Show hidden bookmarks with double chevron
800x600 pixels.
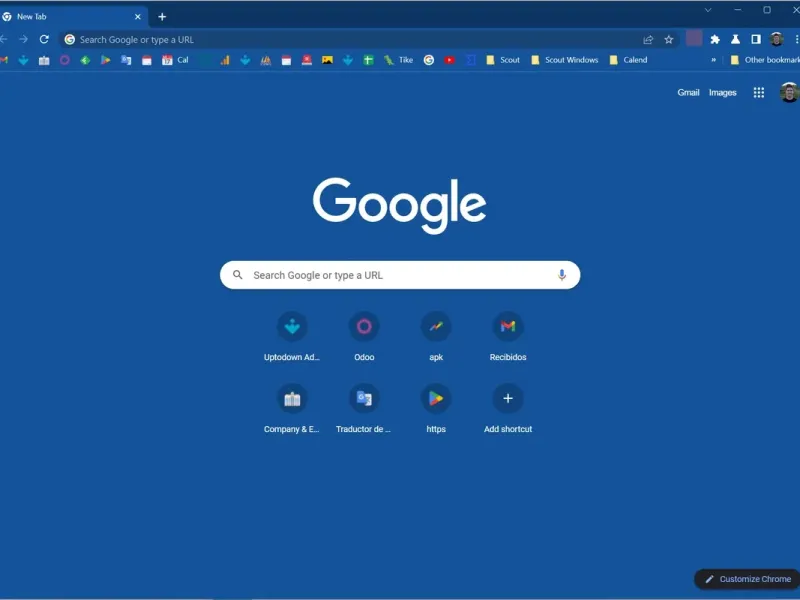(x=713, y=60)
